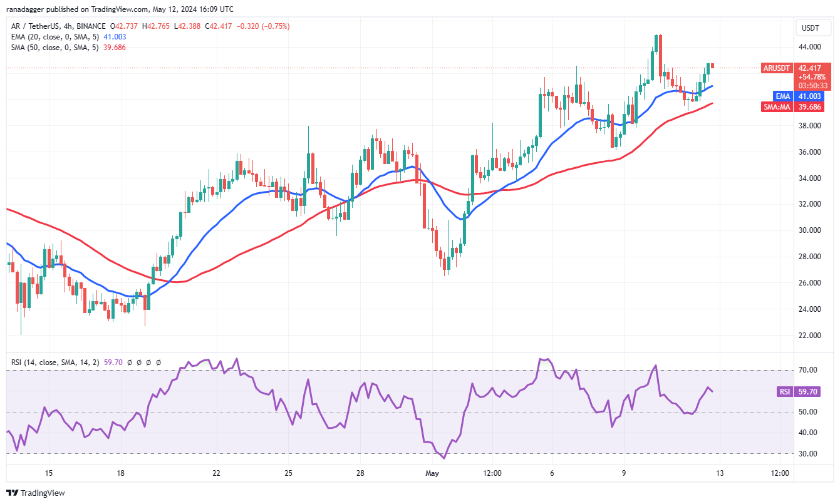Select the RSI (14, close) indicator legend

(53, 362)
